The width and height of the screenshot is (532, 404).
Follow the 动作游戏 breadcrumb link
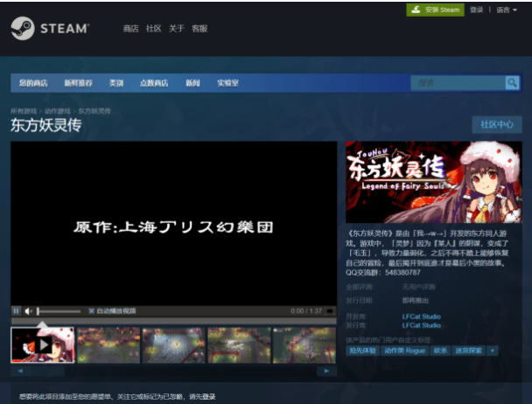[58, 111]
